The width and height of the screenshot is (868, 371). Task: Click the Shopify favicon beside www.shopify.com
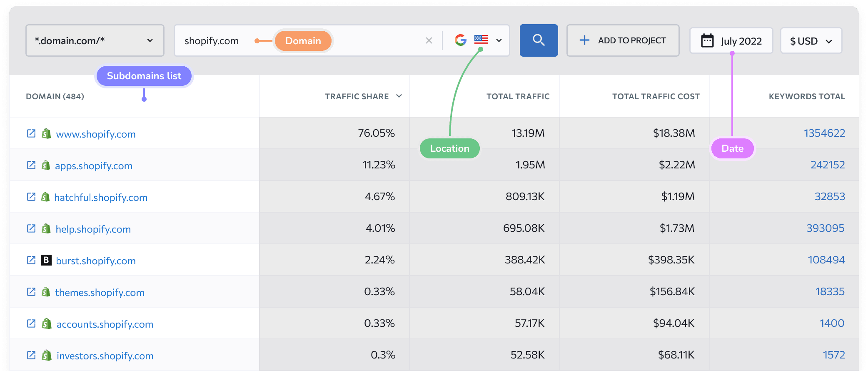pos(46,133)
